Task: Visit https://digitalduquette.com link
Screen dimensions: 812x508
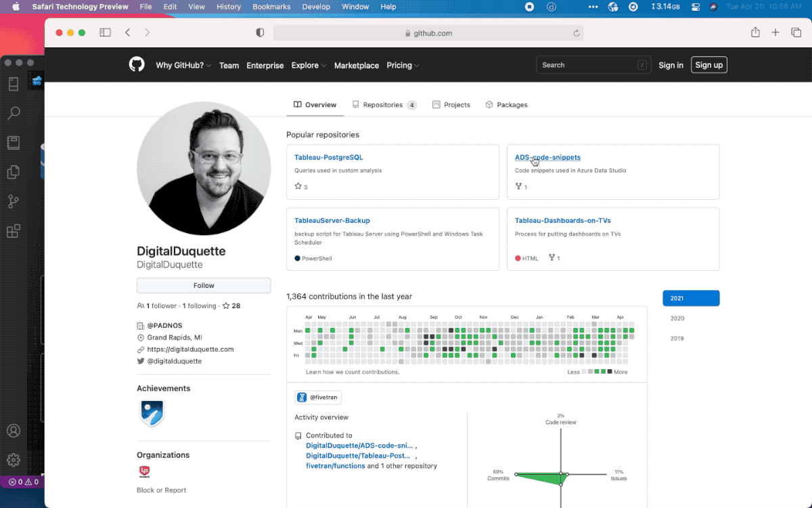Action: (x=190, y=350)
